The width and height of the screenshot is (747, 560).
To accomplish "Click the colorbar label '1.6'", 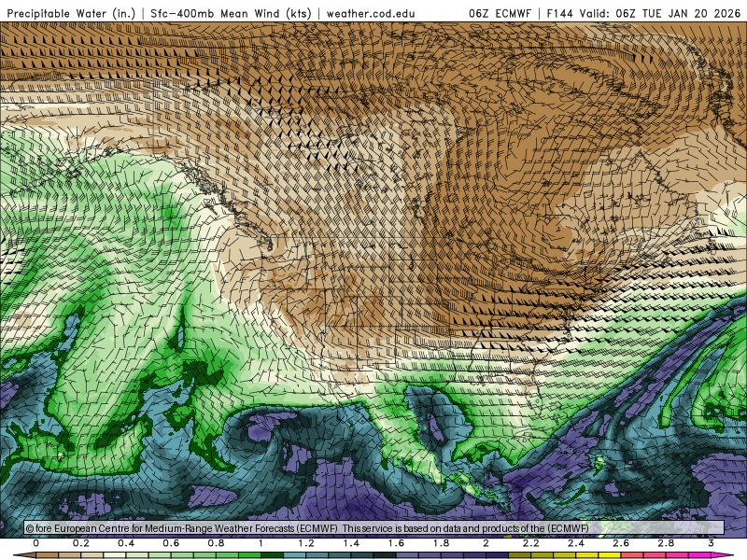I will (396, 543).
